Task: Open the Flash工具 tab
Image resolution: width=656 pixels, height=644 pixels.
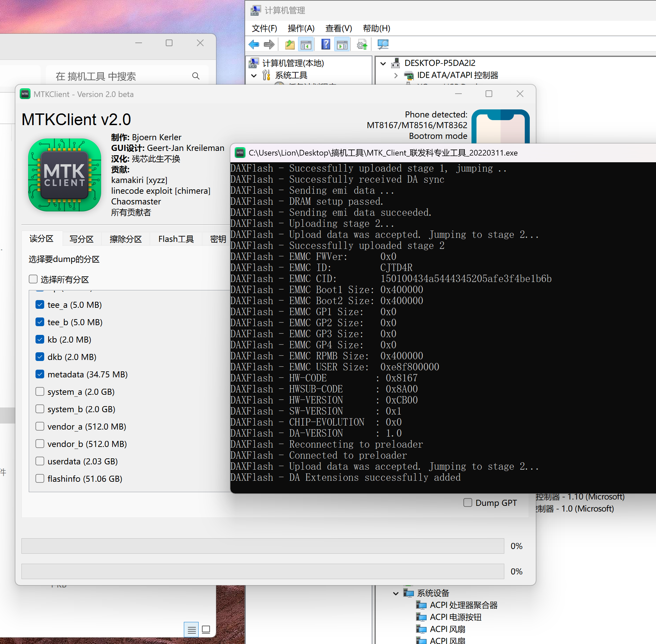Action: pyautogui.click(x=176, y=239)
